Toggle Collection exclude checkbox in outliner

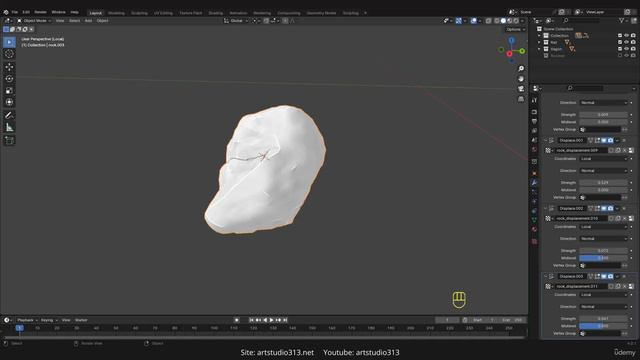pyautogui.click(x=620, y=36)
